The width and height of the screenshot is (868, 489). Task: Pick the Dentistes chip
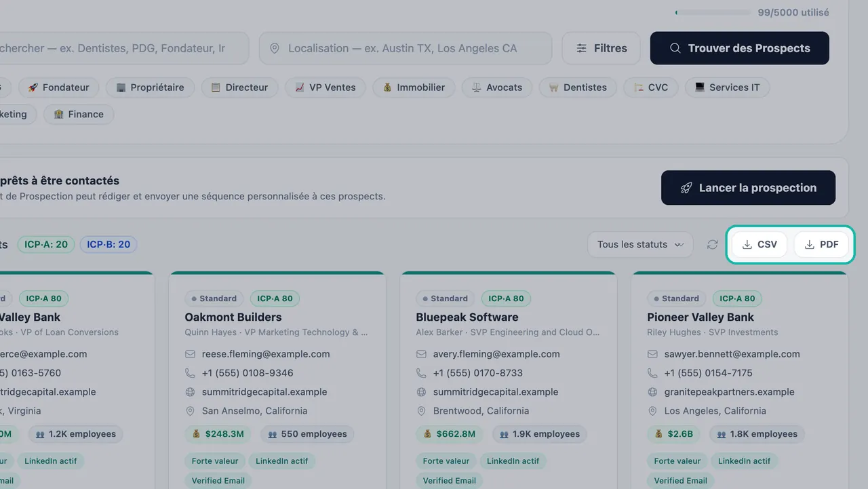[578, 87]
